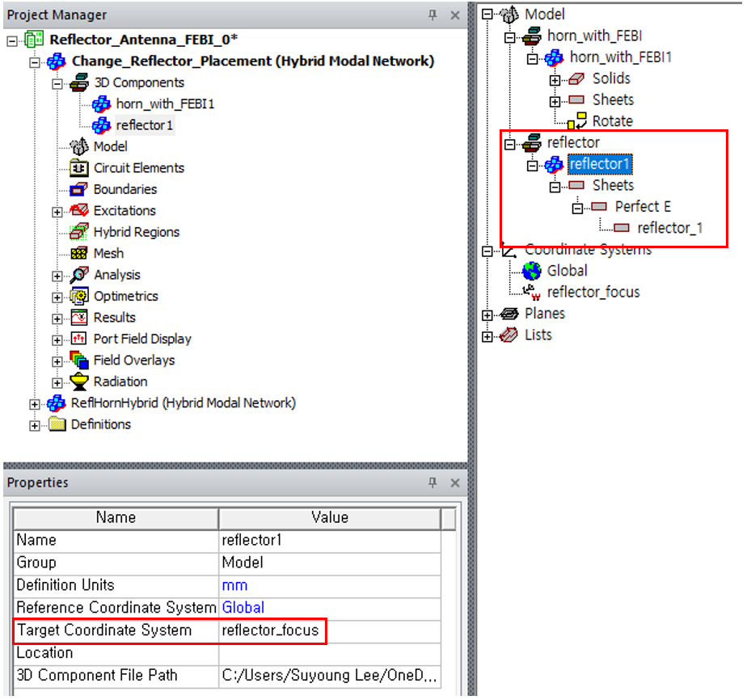
Task: Select the Field Overlays icon
Action: pos(79,361)
